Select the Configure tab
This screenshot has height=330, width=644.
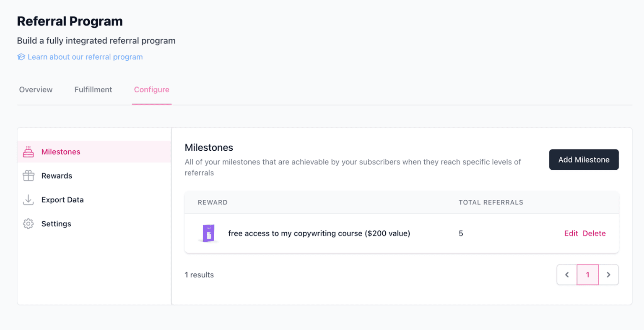point(151,90)
